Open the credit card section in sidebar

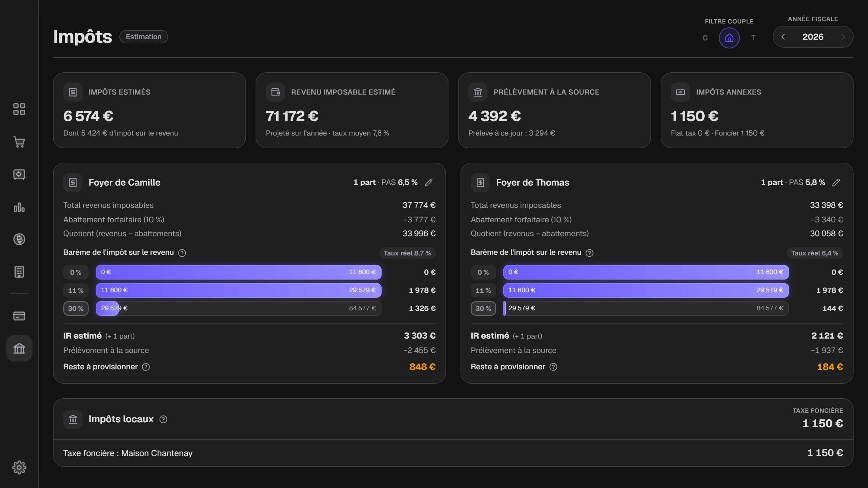click(x=19, y=316)
